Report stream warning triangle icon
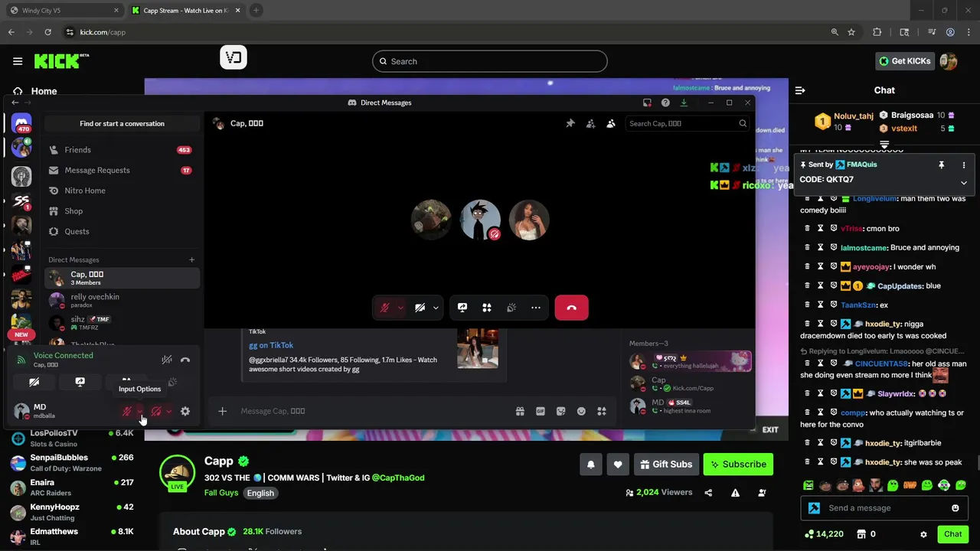Screen dimensions: 980x551 (x=735, y=493)
